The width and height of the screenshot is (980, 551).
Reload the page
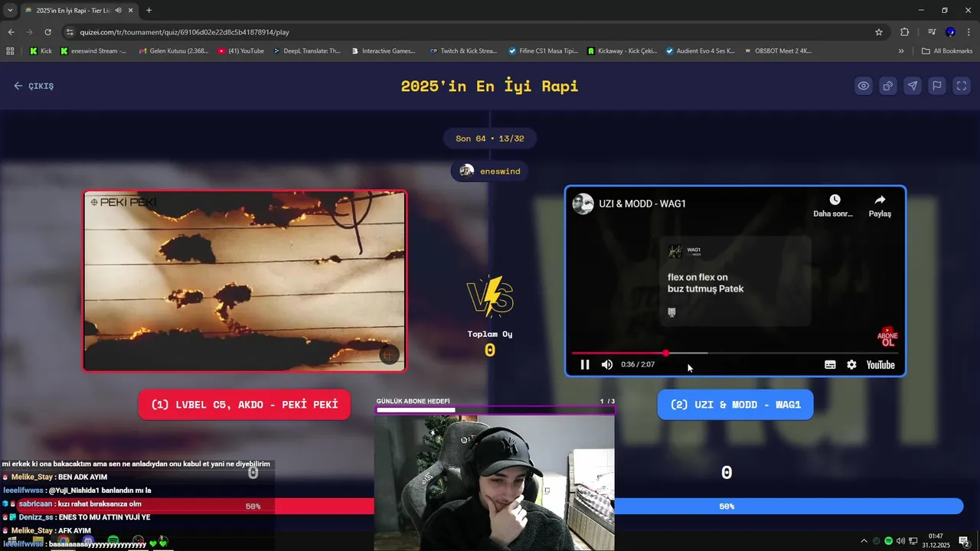click(x=47, y=32)
